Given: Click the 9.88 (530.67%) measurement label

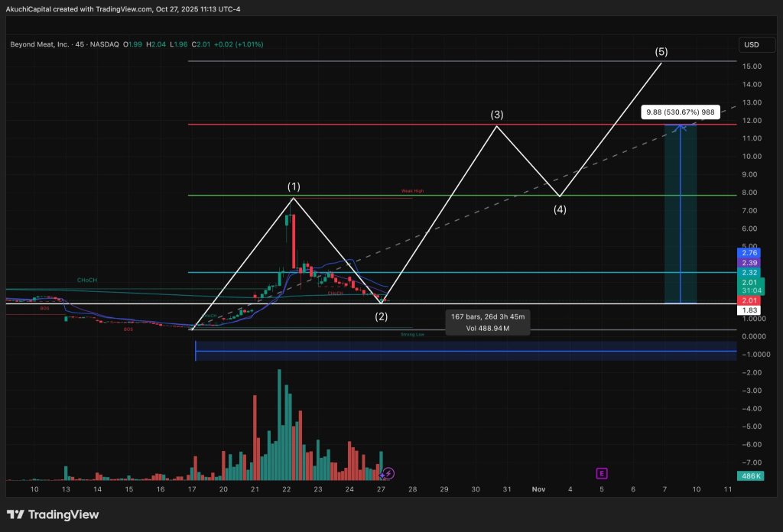Looking at the screenshot, I should (x=679, y=112).
